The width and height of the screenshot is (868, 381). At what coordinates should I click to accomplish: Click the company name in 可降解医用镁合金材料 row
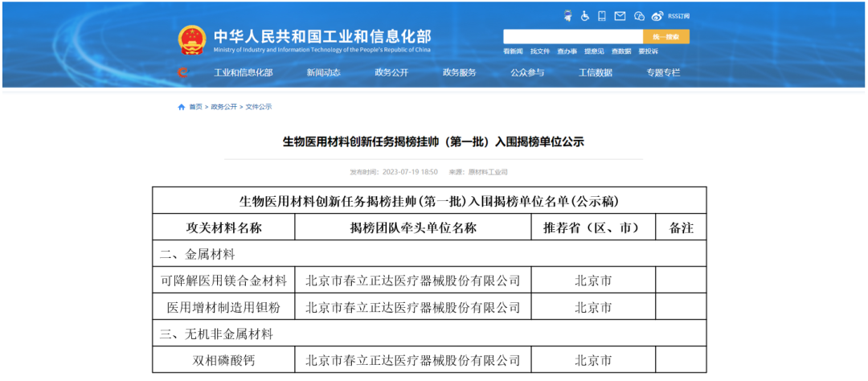(413, 281)
